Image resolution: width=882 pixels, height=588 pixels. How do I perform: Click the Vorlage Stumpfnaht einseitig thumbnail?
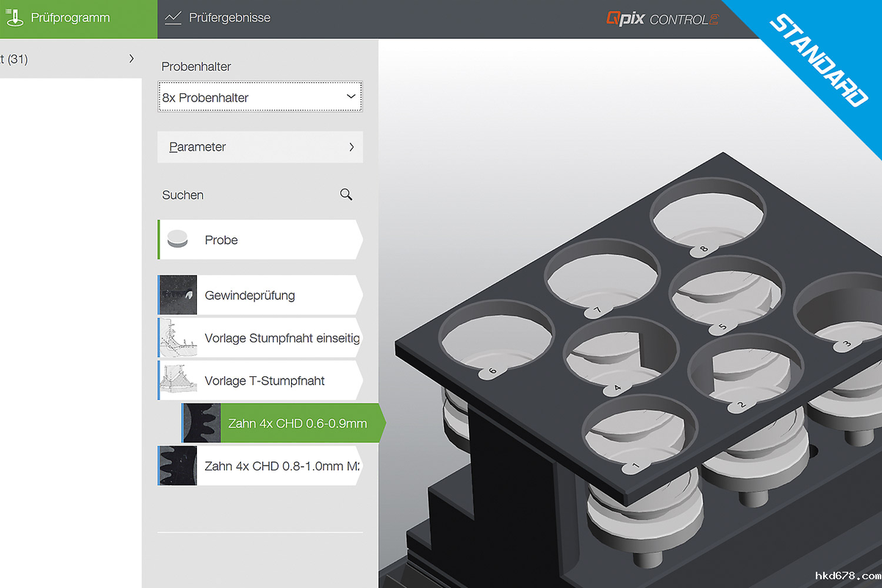tap(179, 338)
